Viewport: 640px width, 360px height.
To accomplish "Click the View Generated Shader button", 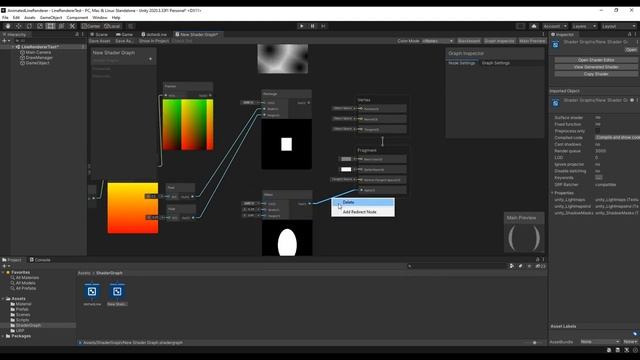I will (596, 67).
